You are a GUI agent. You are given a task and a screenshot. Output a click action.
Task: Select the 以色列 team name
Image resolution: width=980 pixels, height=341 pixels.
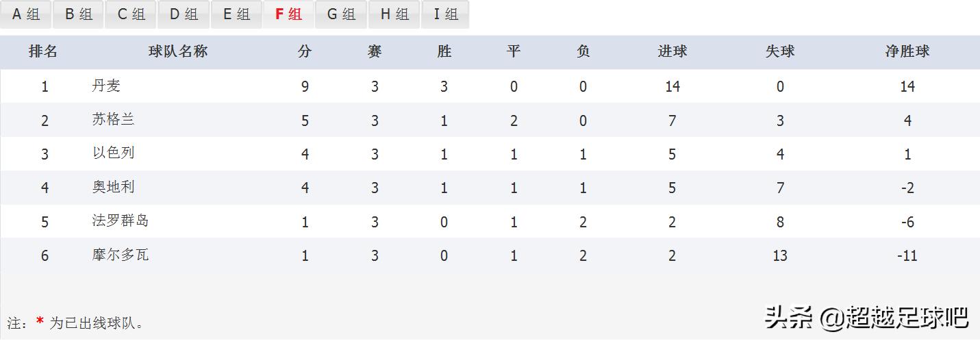pos(113,153)
